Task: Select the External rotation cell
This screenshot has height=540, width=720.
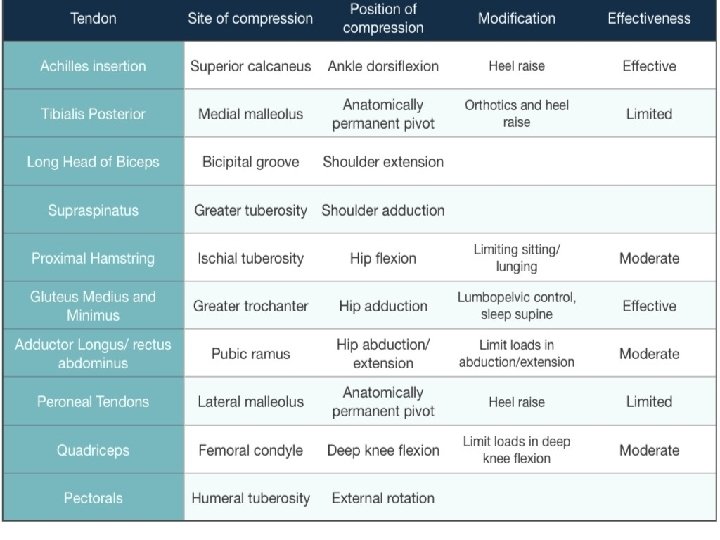Action: [383, 498]
